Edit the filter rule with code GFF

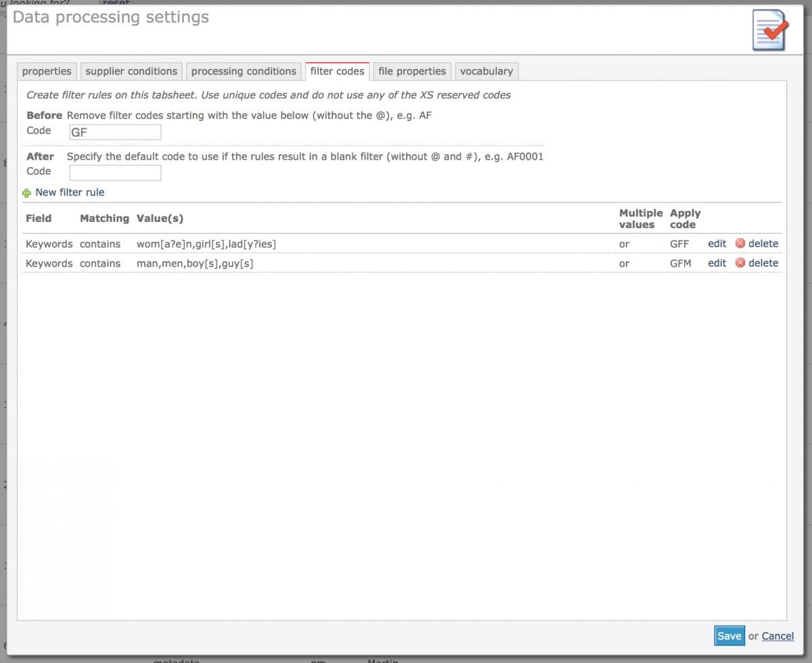click(717, 244)
